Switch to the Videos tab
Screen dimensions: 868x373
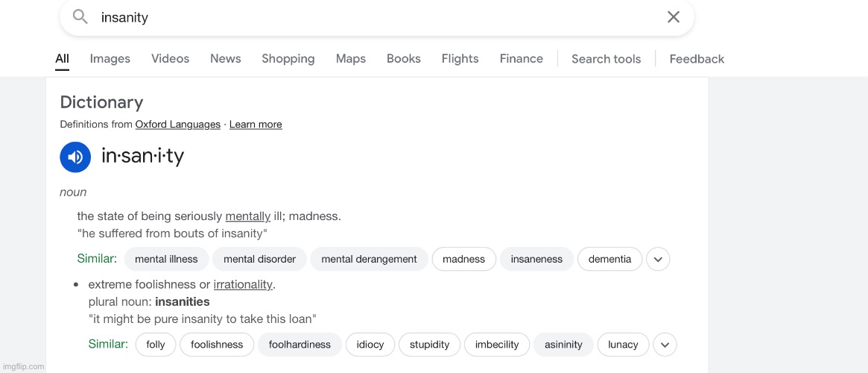tap(170, 59)
